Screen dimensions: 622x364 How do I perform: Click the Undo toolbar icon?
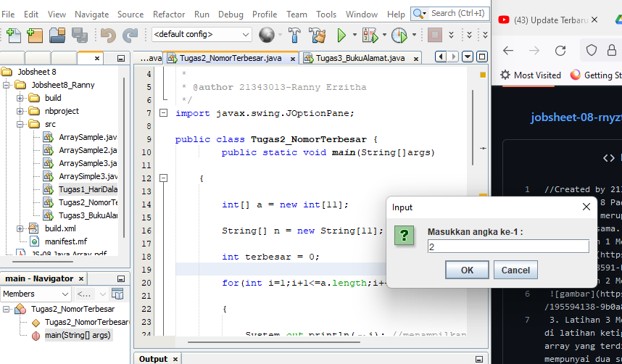tap(108, 35)
